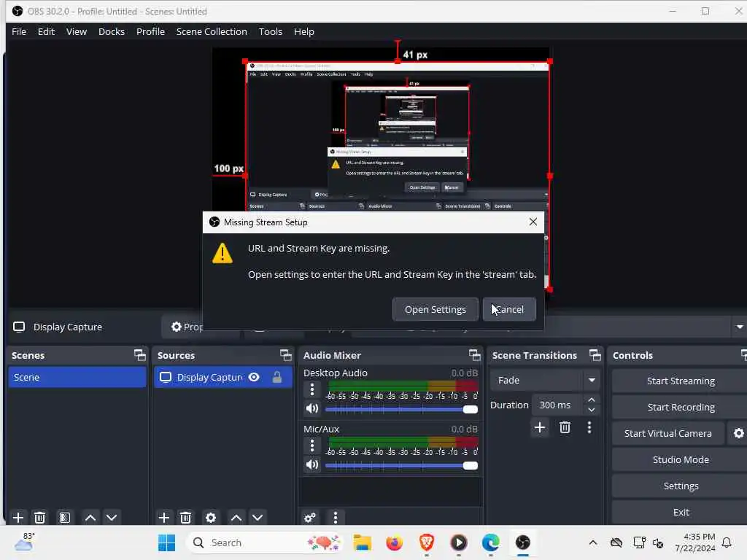747x560 pixels.
Task: Click the taskbar Search box
Action: tap(264, 542)
